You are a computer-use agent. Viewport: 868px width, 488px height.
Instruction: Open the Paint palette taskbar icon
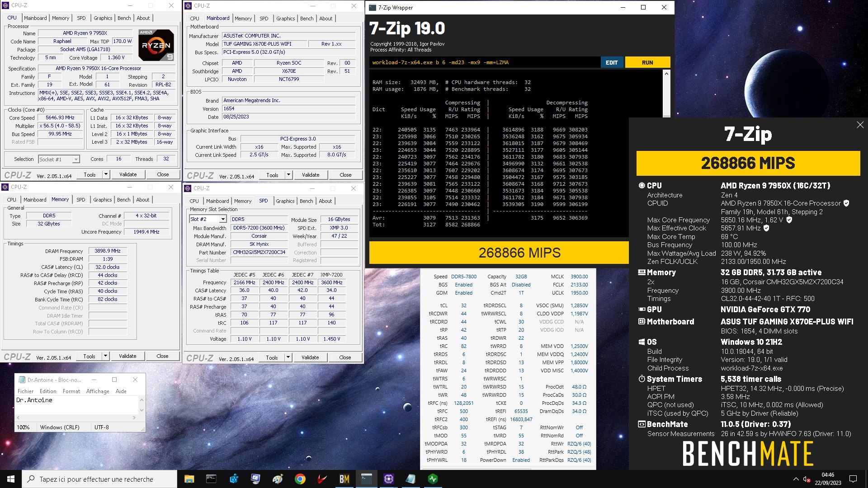[278, 479]
